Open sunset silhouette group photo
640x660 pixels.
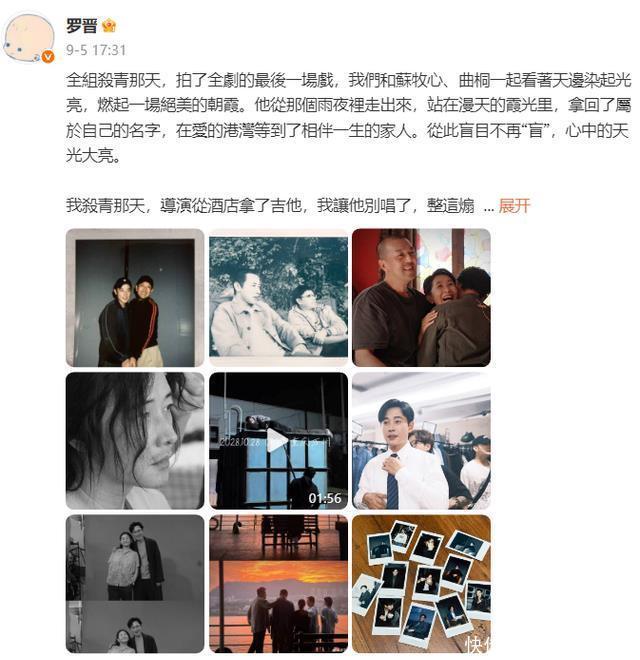(278, 584)
